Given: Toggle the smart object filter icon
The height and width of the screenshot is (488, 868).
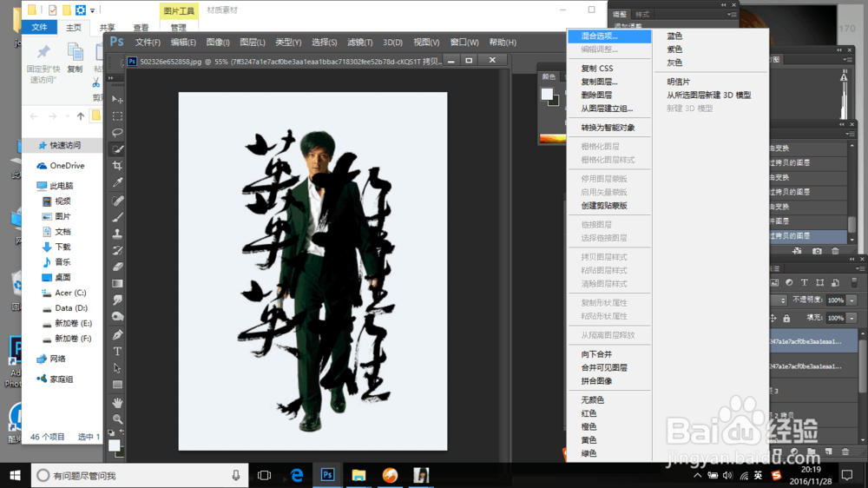Looking at the screenshot, I should (835, 282).
